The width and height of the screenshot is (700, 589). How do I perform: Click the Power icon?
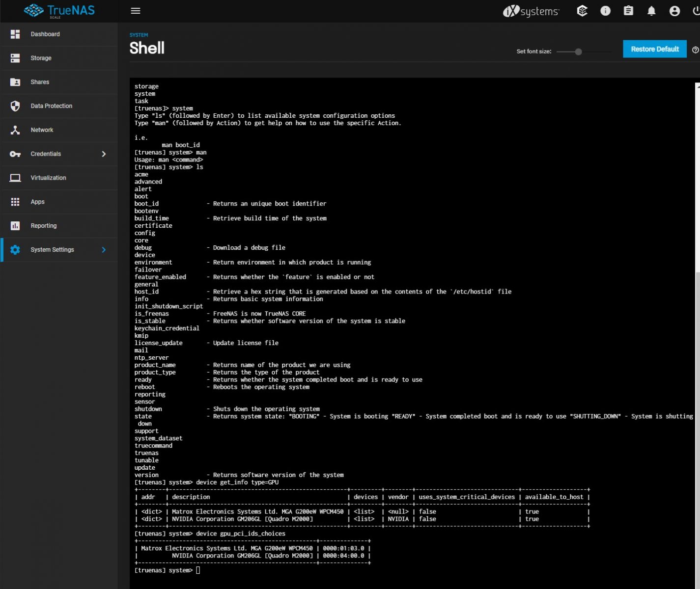(x=696, y=11)
